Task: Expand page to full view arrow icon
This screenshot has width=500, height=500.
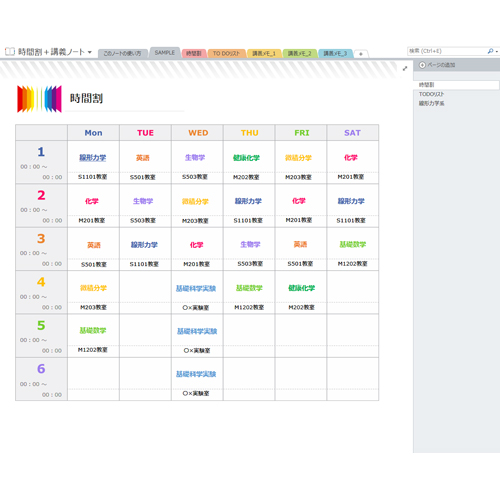Action: tap(405, 69)
